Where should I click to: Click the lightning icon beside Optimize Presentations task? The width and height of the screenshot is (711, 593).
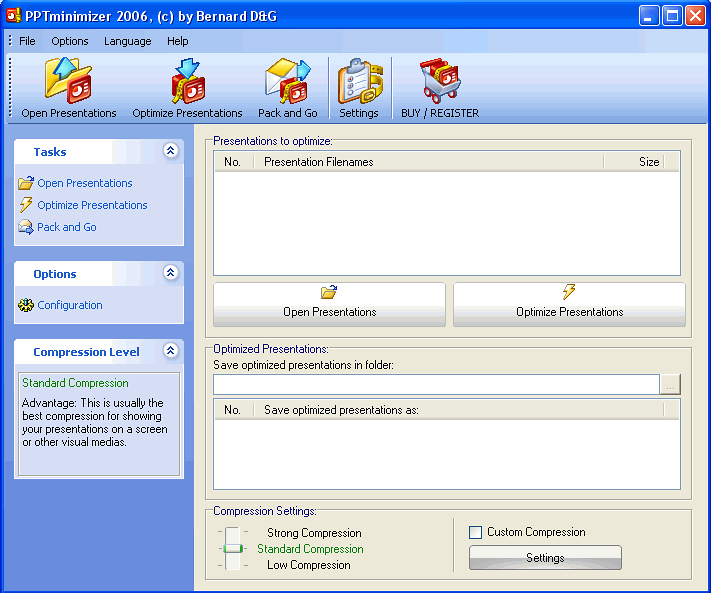coord(26,204)
